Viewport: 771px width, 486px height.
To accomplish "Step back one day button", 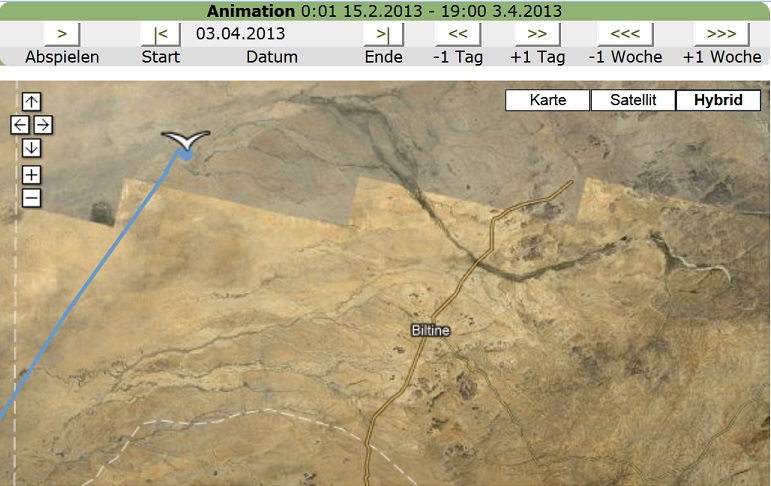I will [x=458, y=33].
